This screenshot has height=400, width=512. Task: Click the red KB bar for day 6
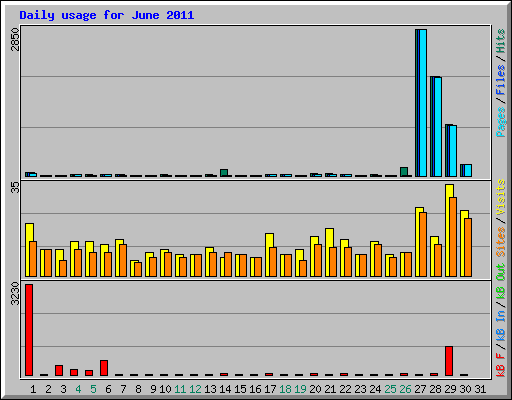104,368
